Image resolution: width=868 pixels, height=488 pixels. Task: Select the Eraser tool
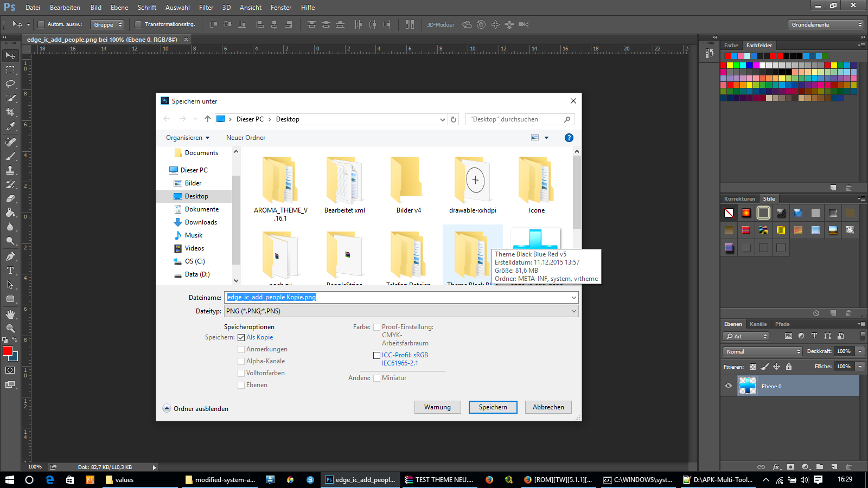[10, 198]
